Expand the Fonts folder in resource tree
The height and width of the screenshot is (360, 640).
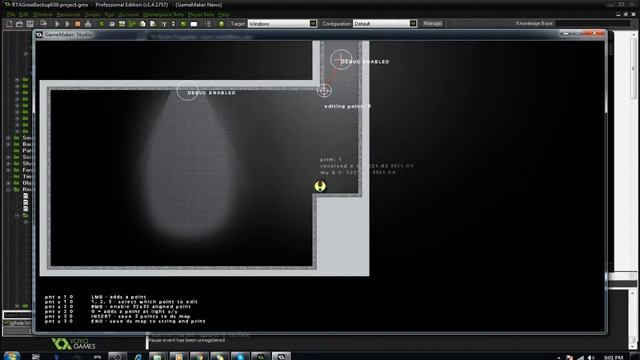coord(8,170)
